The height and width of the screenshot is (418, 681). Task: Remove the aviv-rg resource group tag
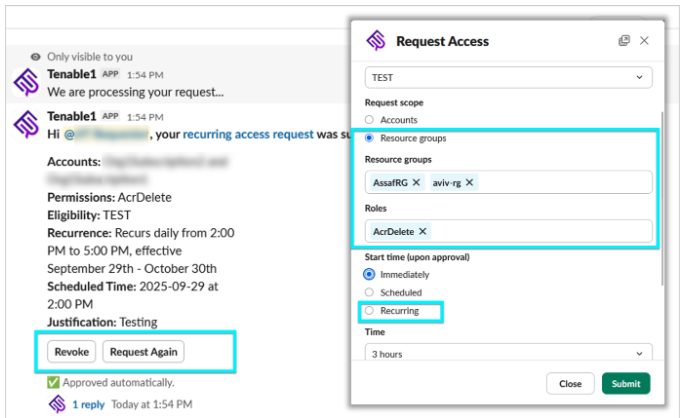tap(469, 182)
